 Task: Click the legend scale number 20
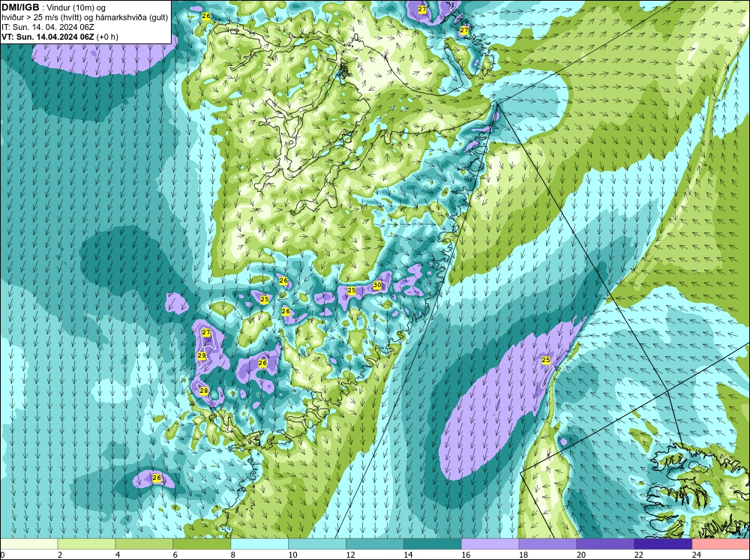(x=581, y=555)
